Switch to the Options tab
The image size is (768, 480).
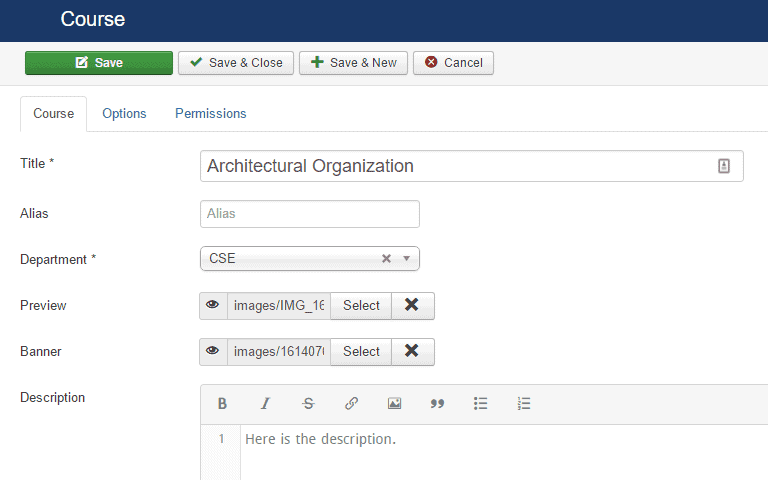[124, 114]
